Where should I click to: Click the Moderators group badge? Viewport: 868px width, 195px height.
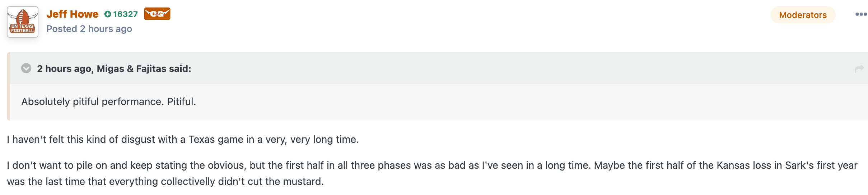pos(803,15)
